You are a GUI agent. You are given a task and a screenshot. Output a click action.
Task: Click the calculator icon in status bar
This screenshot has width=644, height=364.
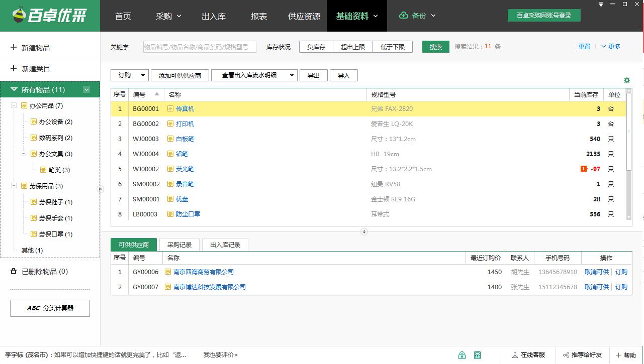coord(477,355)
